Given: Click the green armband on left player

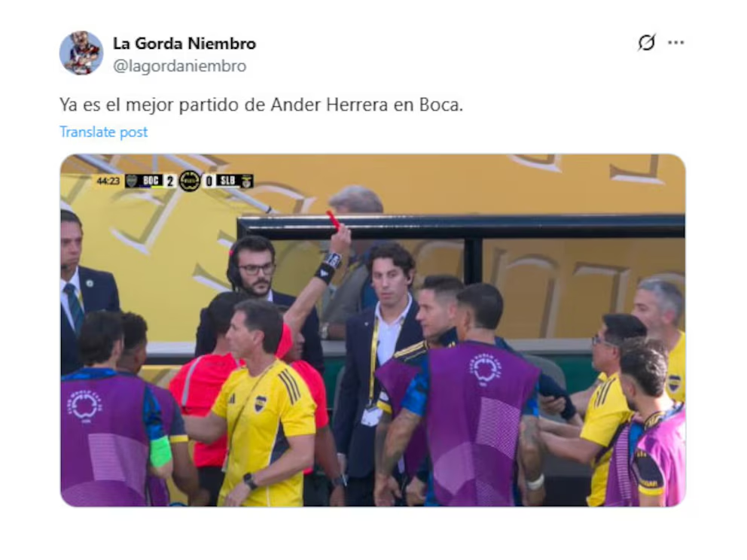Looking at the screenshot, I should [160, 452].
